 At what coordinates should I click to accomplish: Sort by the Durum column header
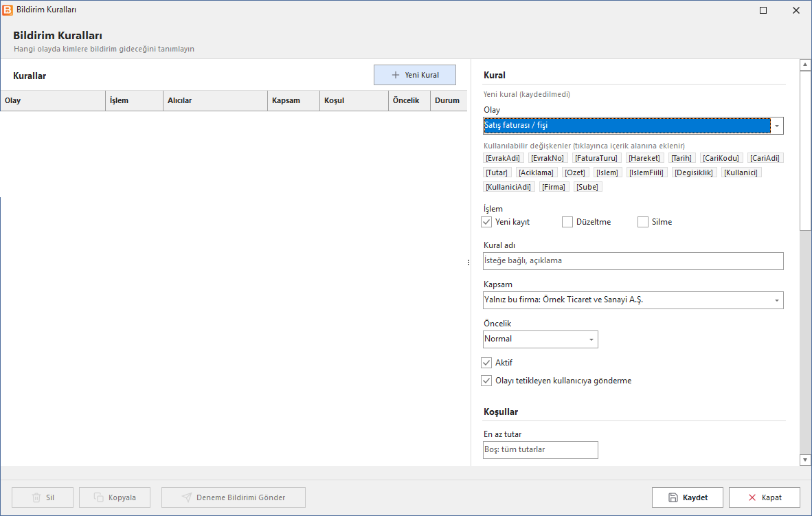[x=449, y=100]
